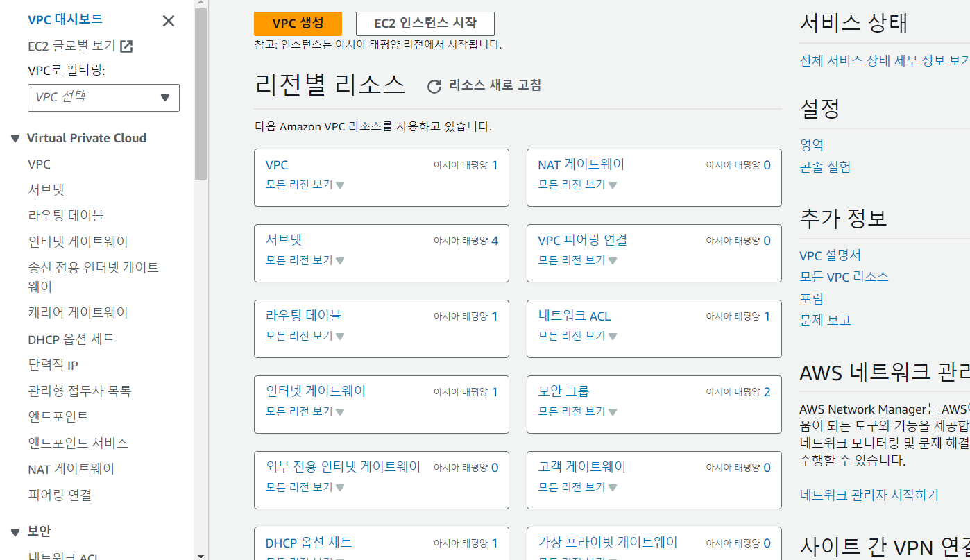Open the VPC resource card title link
970x560 pixels.
(277, 165)
